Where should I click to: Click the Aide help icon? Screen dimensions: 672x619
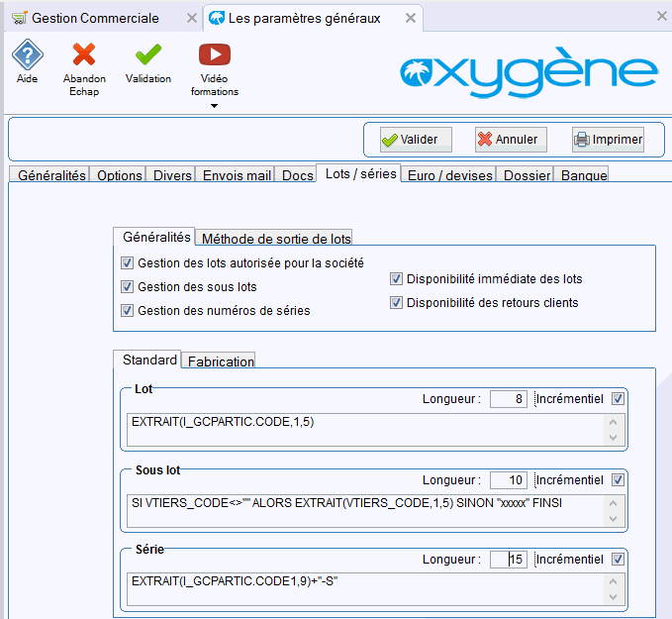pyautogui.click(x=28, y=56)
